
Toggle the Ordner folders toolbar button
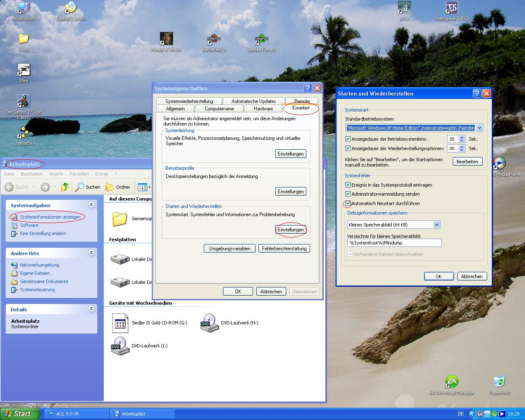pyautogui.click(x=118, y=187)
